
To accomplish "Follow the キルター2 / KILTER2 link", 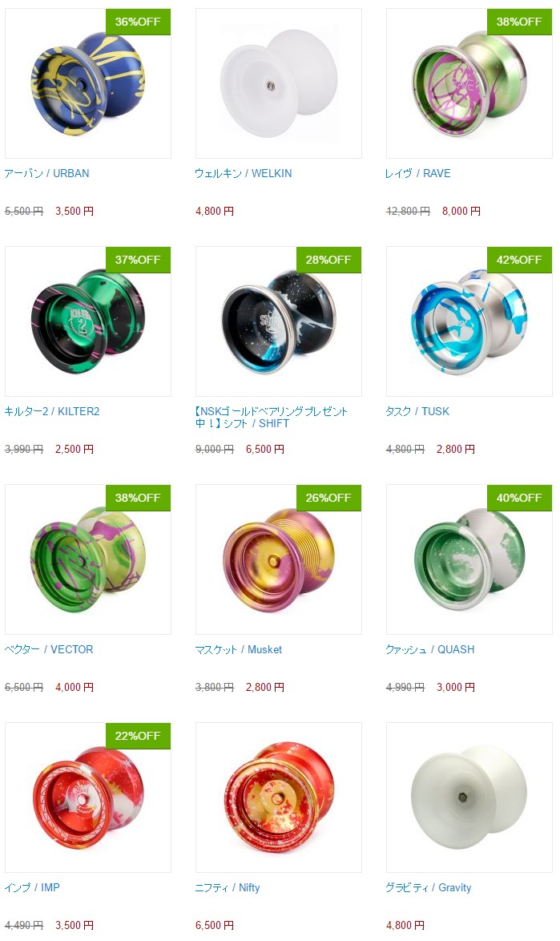I will [x=52, y=412].
